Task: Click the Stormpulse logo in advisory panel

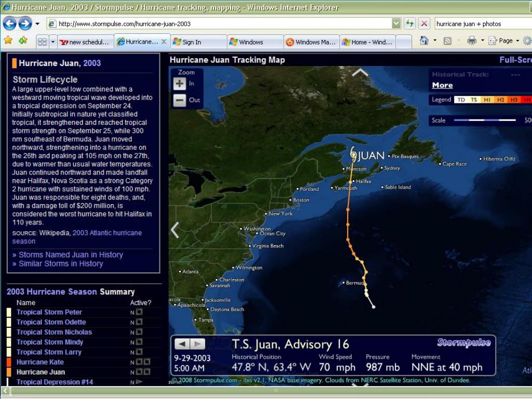Action: click(464, 342)
